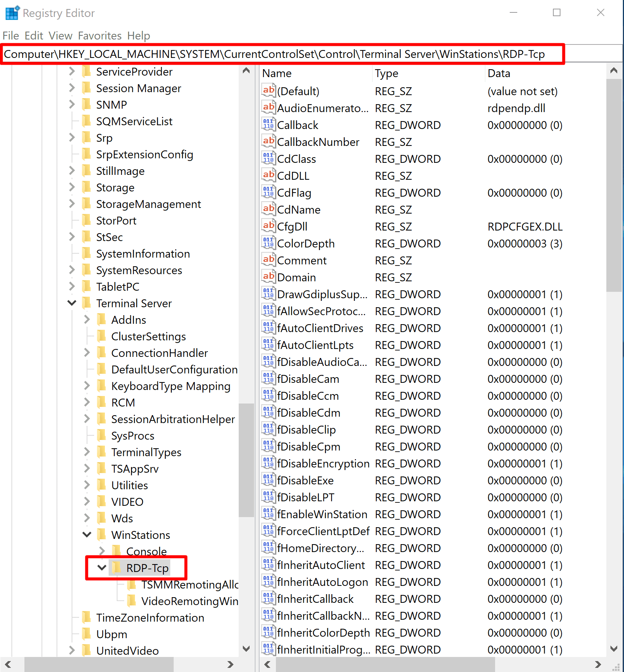Click the folder icon for Session Manager
Screen dimensions: 624x672
click(x=86, y=88)
